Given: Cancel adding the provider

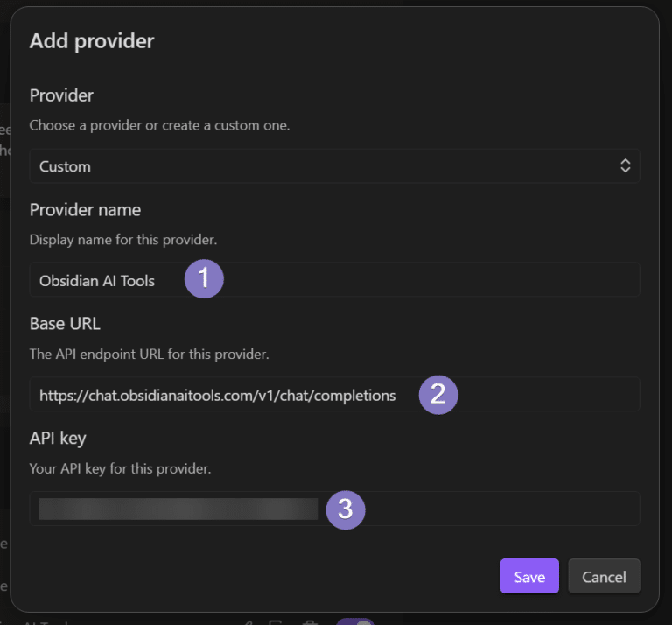Looking at the screenshot, I should tap(604, 577).
